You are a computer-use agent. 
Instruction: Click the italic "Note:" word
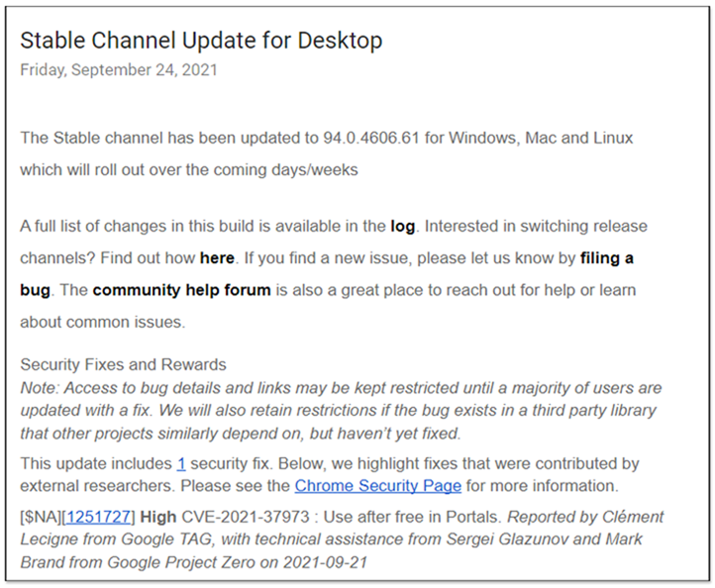[x=40, y=388]
